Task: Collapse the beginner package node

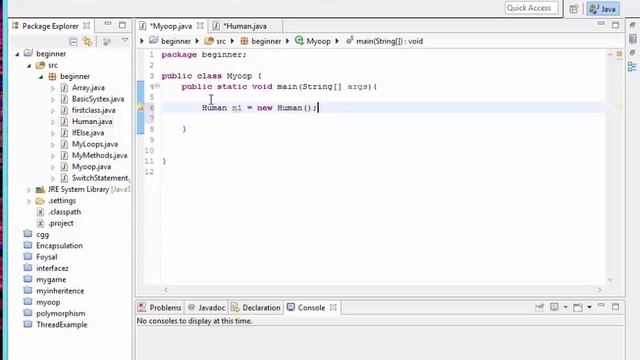Action: [x=41, y=77]
